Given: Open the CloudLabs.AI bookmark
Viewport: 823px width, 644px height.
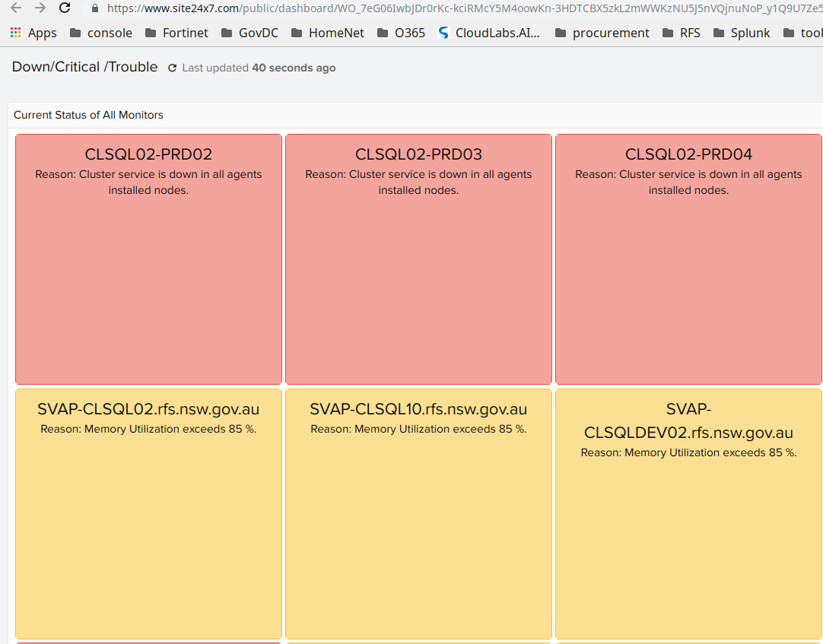Looking at the screenshot, I should pyautogui.click(x=488, y=33).
